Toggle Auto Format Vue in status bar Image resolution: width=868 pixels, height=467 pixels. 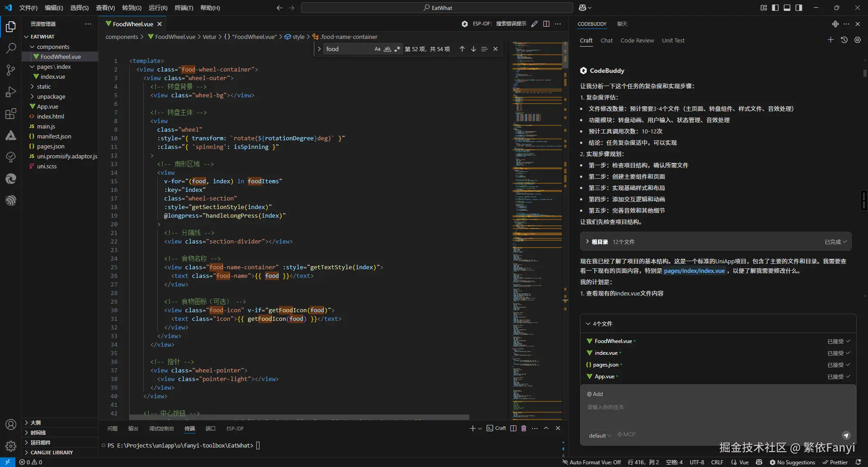click(x=592, y=462)
